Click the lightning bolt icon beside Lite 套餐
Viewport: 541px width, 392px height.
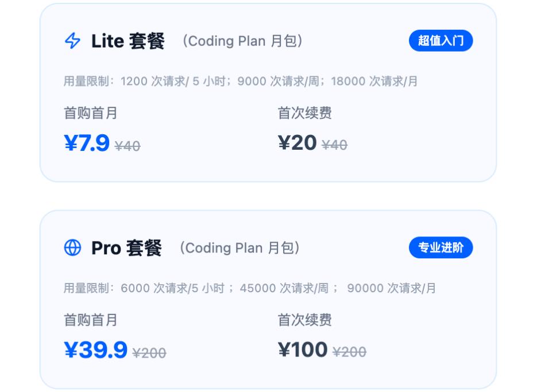72,41
